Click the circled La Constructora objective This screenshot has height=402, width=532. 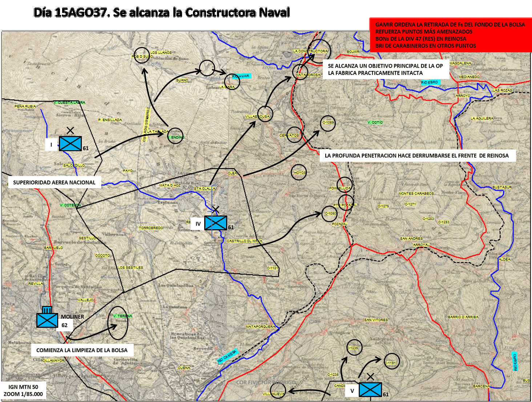(x=319, y=51)
